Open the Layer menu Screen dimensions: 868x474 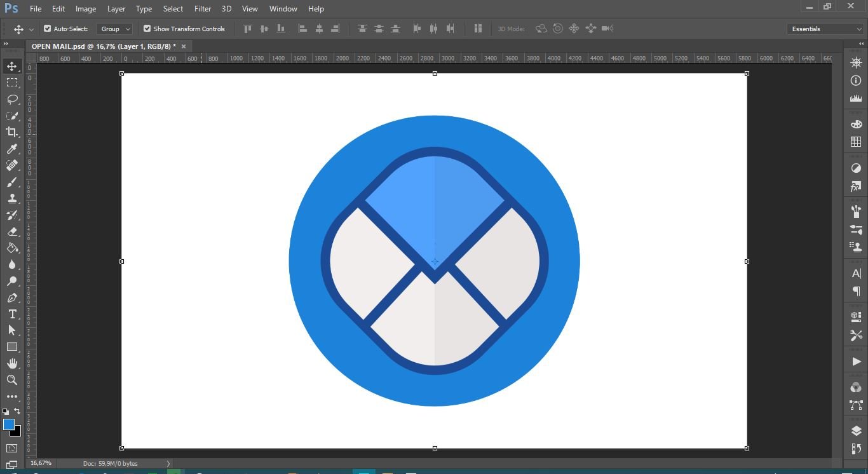pos(116,9)
